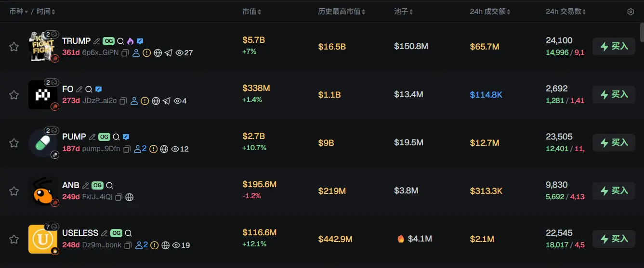Open the website globe icon for ANB
Image resolution: width=644 pixels, height=268 pixels.
pos(129,197)
